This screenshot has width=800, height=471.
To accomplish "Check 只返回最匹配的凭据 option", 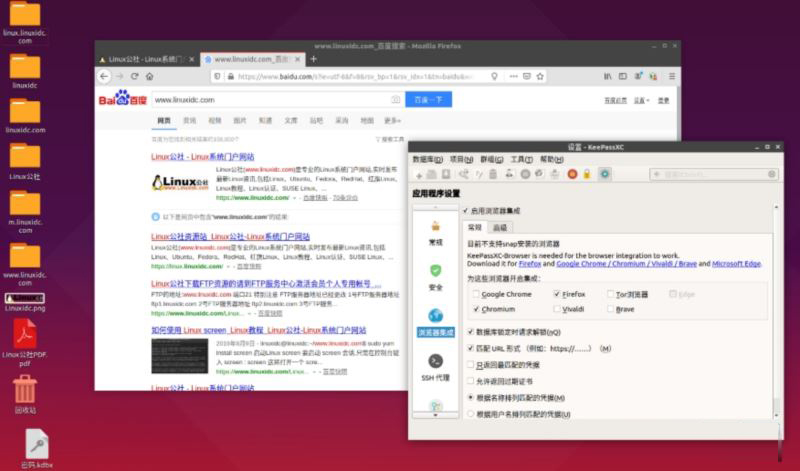I will (470, 364).
